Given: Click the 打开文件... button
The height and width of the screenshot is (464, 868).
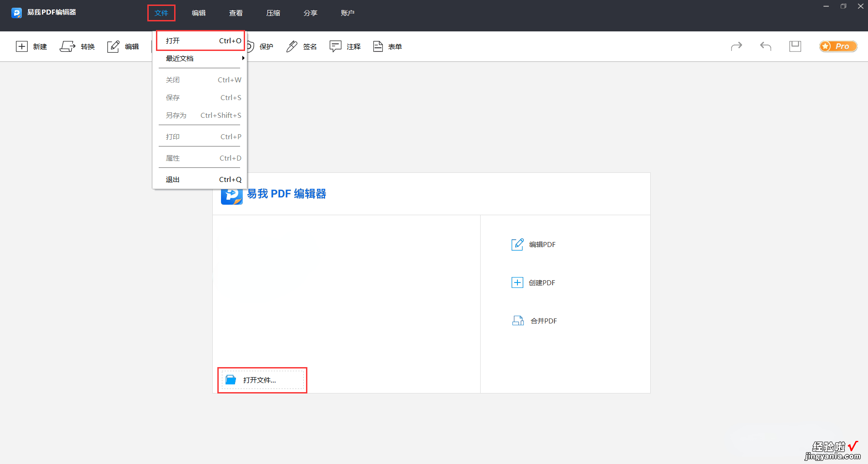Looking at the screenshot, I should click(x=262, y=380).
